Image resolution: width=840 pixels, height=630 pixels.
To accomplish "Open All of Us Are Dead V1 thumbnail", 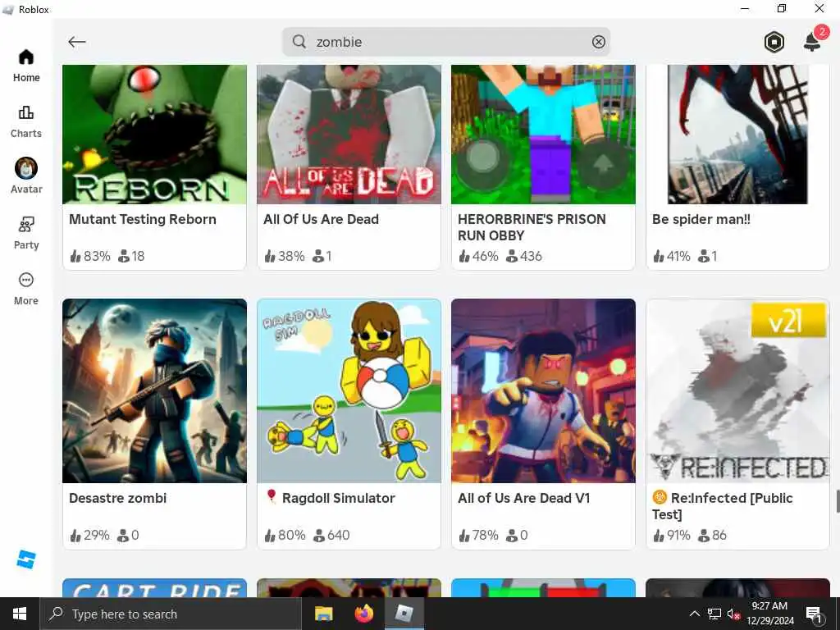I will [x=543, y=391].
